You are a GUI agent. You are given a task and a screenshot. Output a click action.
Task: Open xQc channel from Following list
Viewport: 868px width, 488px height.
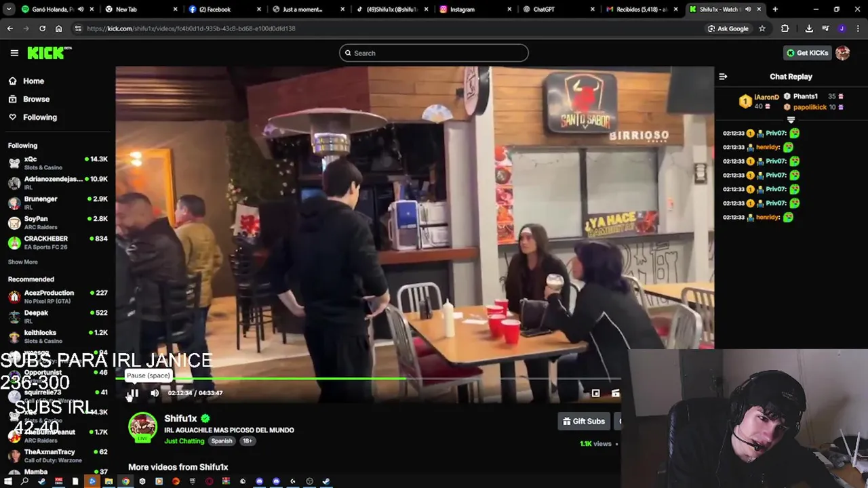[x=58, y=163]
